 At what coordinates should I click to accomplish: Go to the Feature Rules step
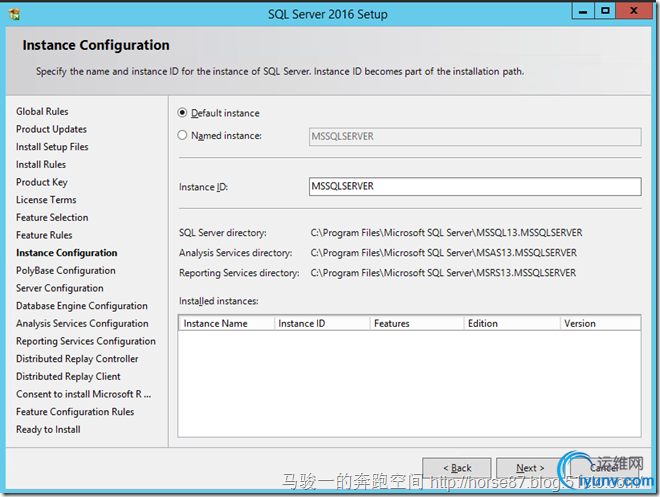pos(44,235)
